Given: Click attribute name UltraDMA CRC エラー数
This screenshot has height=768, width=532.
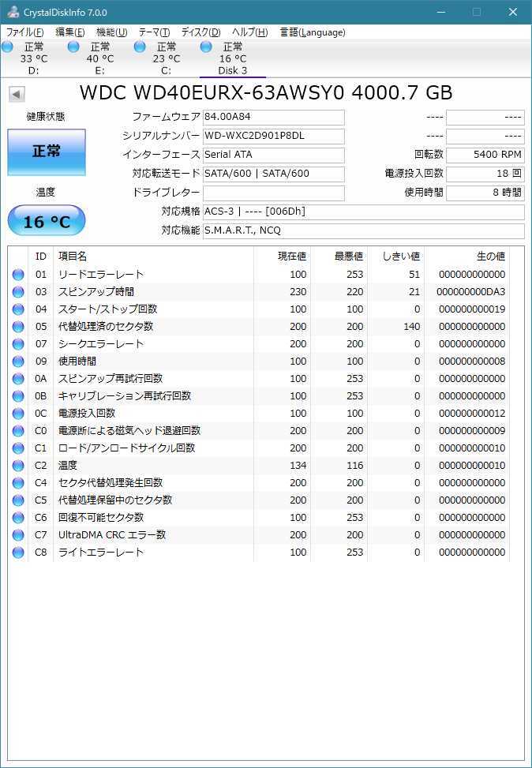Looking at the screenshot, I should tap(112, 535).
